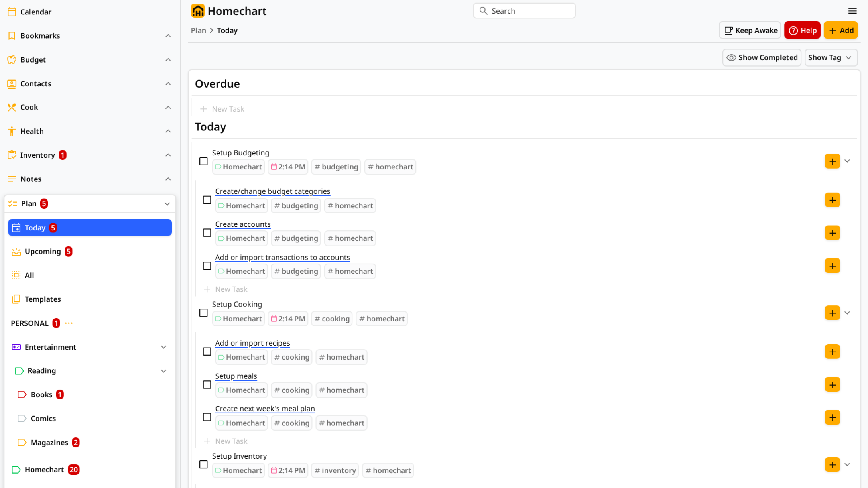
Task: Select the Today plan item
Action: point(90,228)
